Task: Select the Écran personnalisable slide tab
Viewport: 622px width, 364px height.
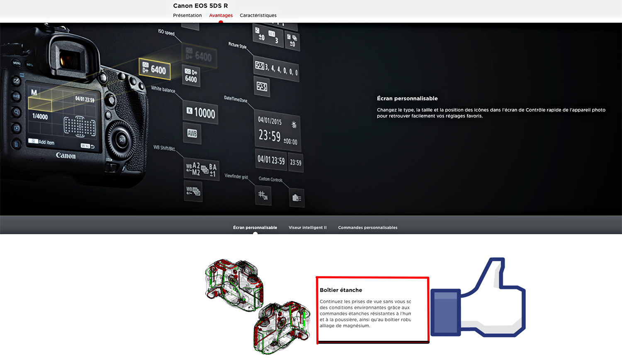Action: [255, 227]
